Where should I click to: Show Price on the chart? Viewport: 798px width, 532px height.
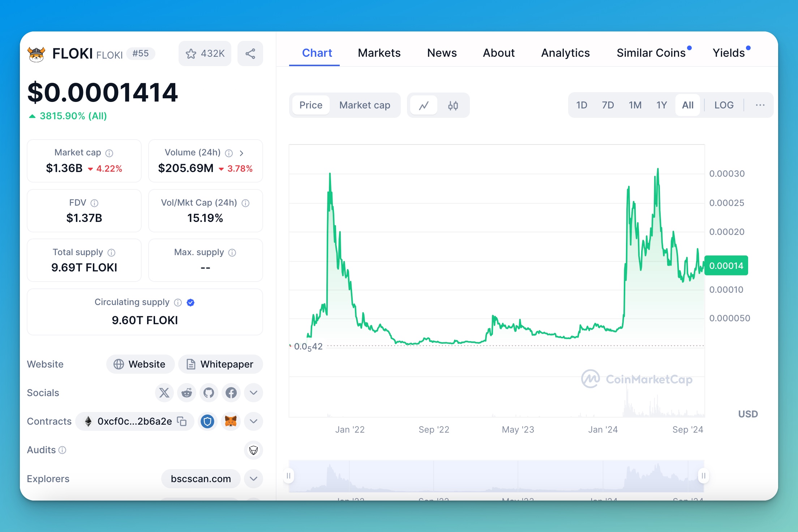[311, 105]
